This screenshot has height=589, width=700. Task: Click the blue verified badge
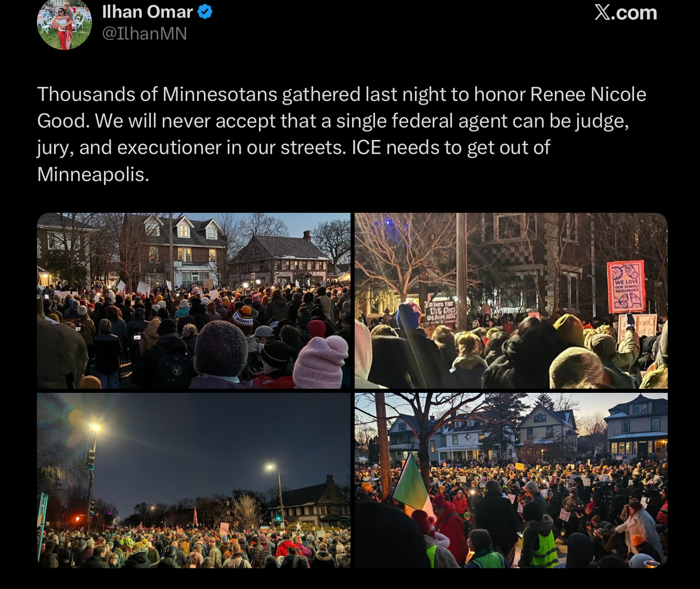click(205, 11)
